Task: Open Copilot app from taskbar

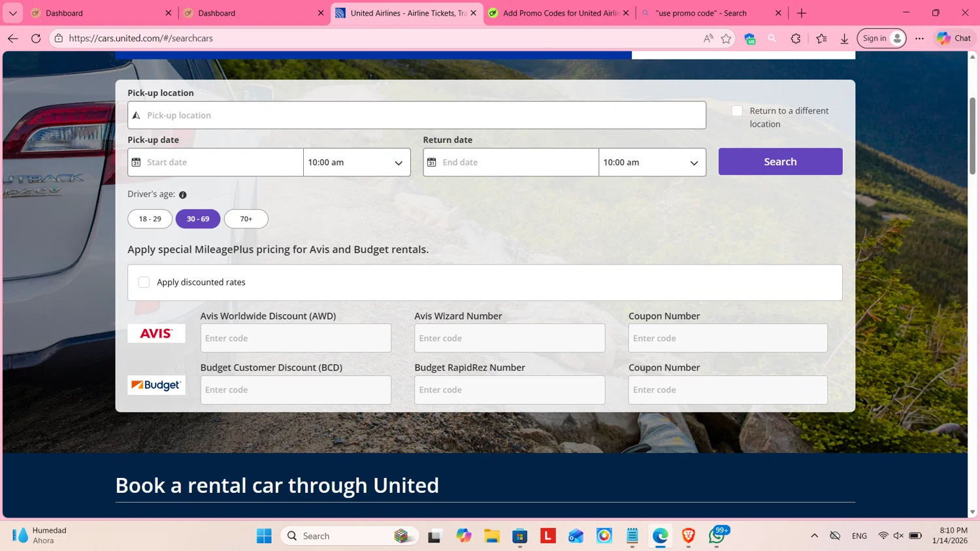Action: coord(464,536)
